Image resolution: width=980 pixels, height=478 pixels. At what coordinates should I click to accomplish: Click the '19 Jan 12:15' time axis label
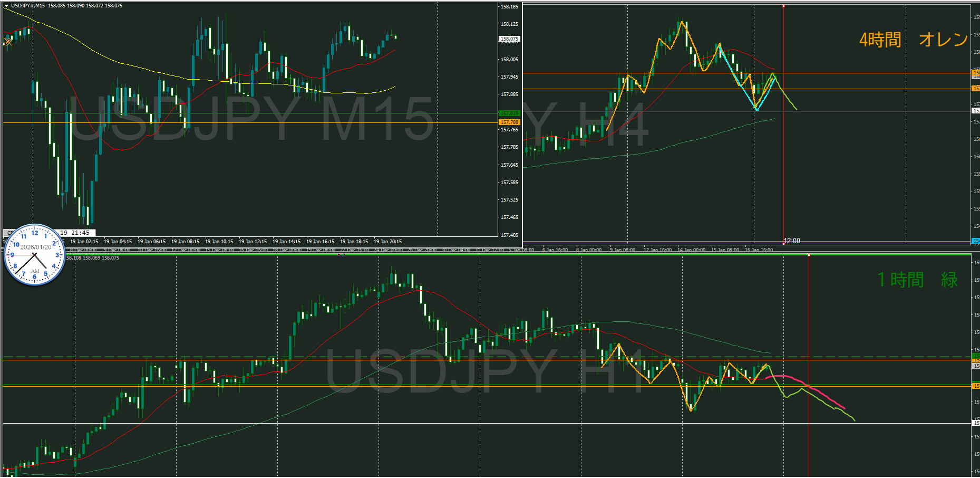click(253, 242)
